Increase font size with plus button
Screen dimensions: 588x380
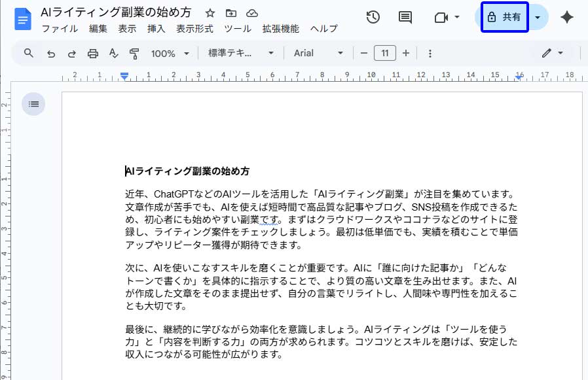[x=406, y=53]
